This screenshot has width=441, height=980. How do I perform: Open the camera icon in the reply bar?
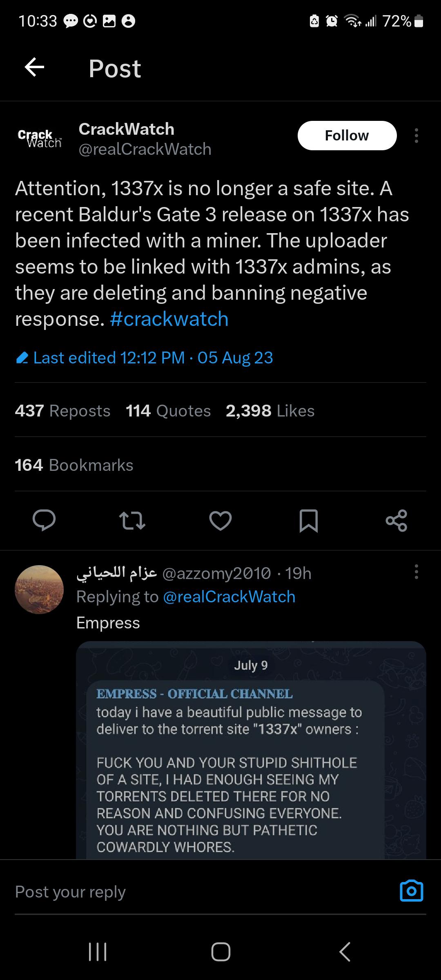(x=411, y=891)
